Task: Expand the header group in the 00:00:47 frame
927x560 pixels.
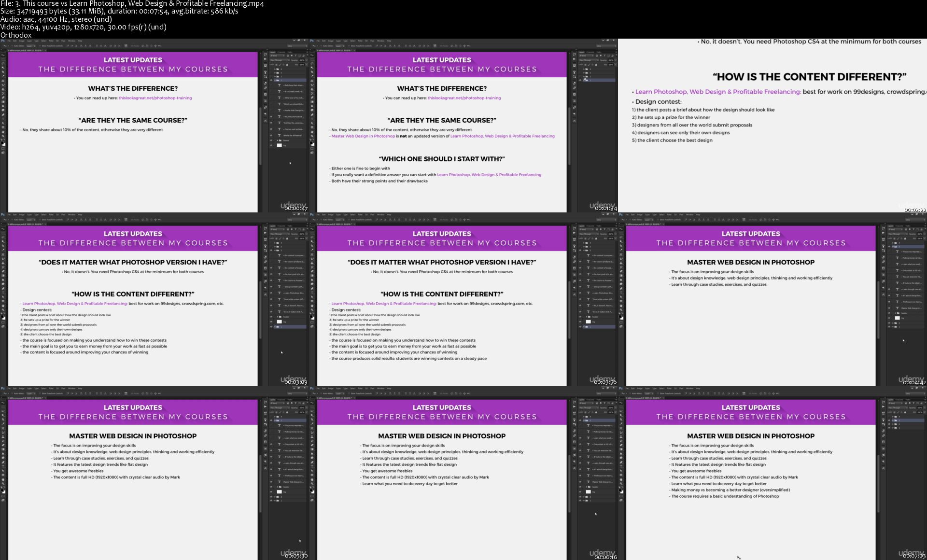Action: pos(278,140)
